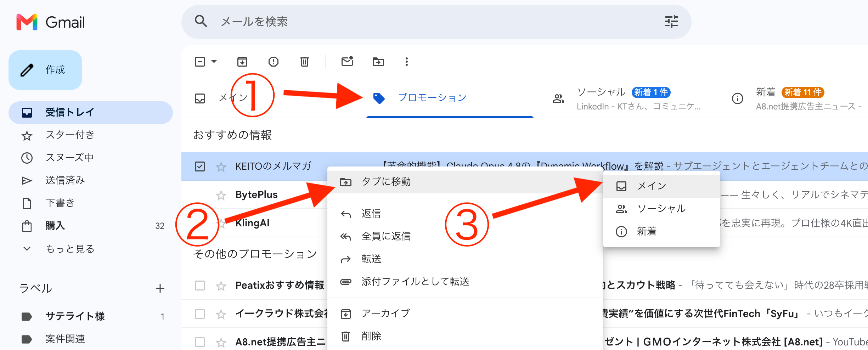Open the KlingAI email
The width and height of the screenshot is (868, 350).
click(252, 223)
